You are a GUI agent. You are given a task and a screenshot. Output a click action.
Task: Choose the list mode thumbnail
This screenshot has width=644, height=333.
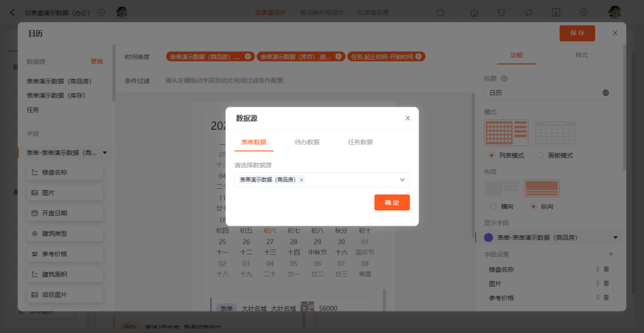tap(506, 133)
